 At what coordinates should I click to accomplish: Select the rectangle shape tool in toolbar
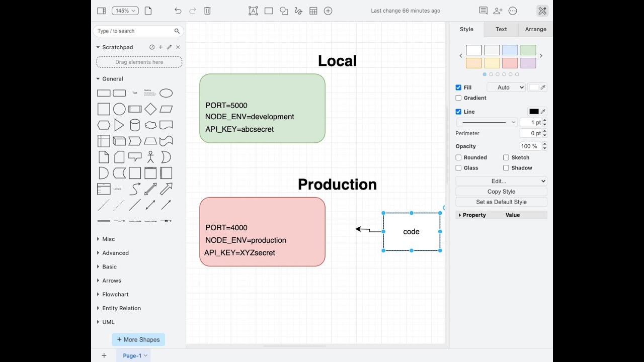tap(269, 11)
